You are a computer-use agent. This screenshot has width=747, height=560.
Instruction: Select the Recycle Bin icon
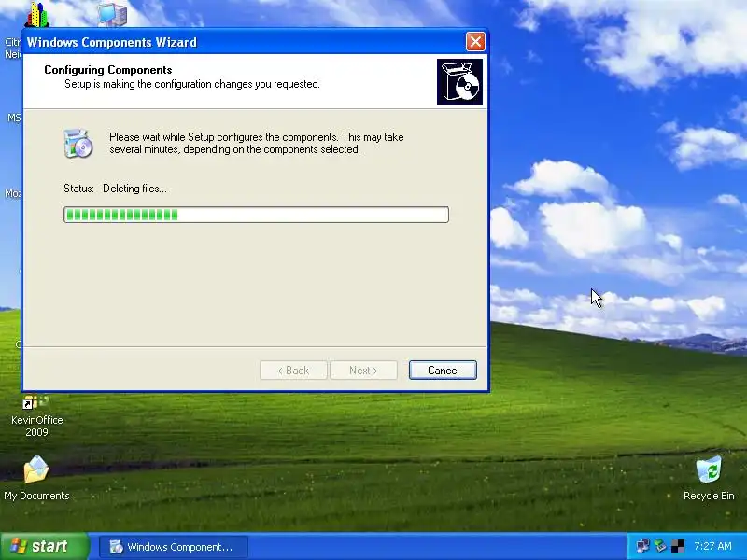[x=709, y=478]
